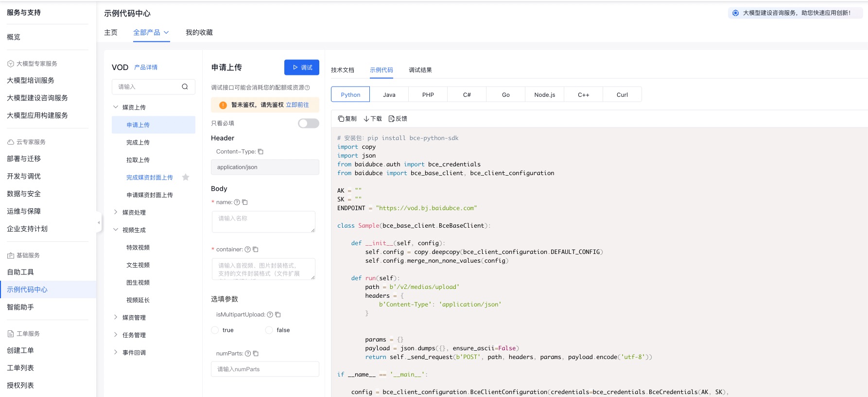The height and width of the screenshot is (397, 868).
Task: Click the 立即前往 authentication link
Action: tap(297, 105)
